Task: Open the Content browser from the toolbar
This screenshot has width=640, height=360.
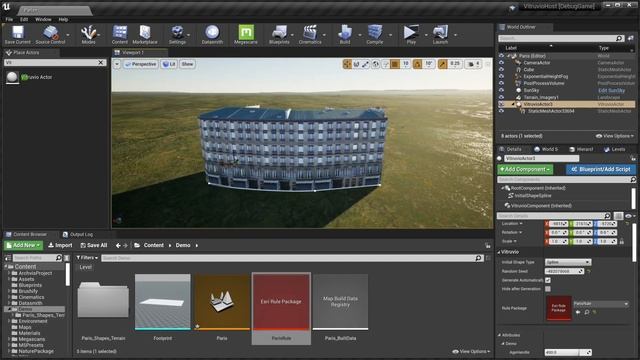Action: pos(120,34)
